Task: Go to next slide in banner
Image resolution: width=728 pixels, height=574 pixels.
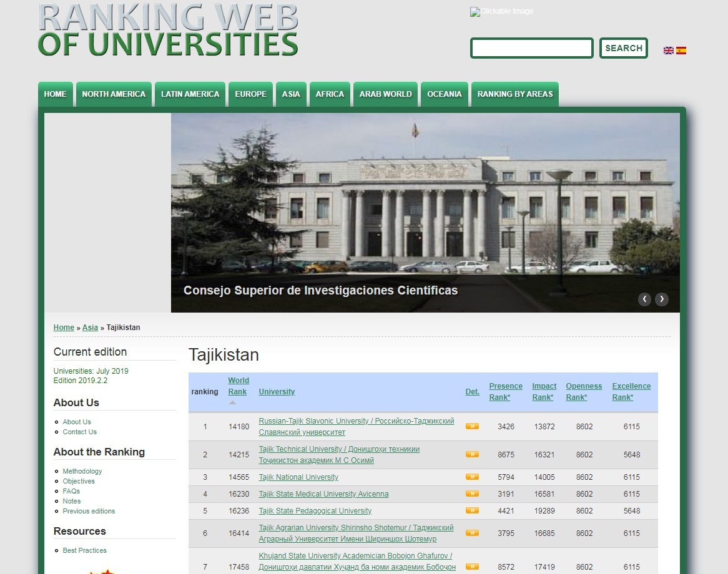Action: point(662,299)
